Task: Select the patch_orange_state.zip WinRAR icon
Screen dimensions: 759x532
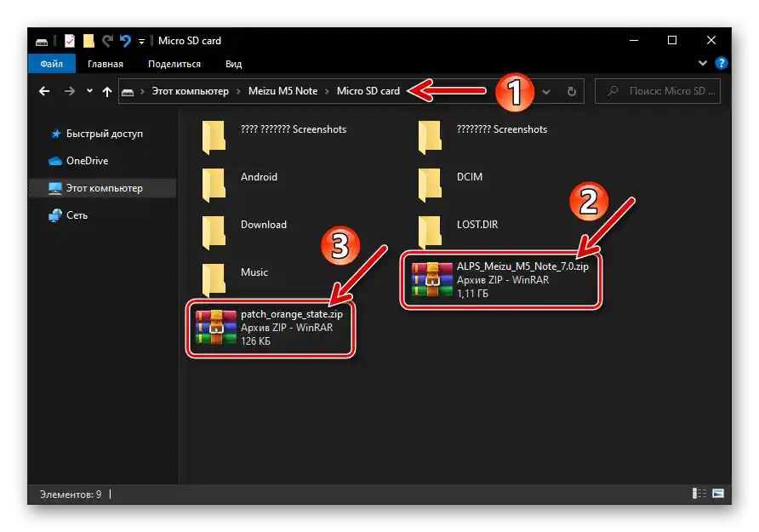Action: pyautogui.click(x=216, y=327)
